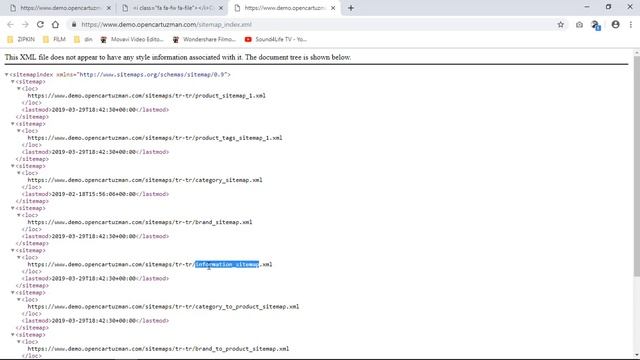The image size is (640, 360).
Task: Open the extension icon with blue badge
Action: (596, 25)
